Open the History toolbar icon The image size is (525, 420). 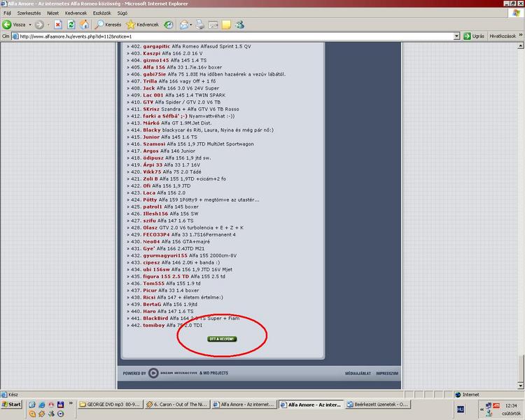[169, 24]
